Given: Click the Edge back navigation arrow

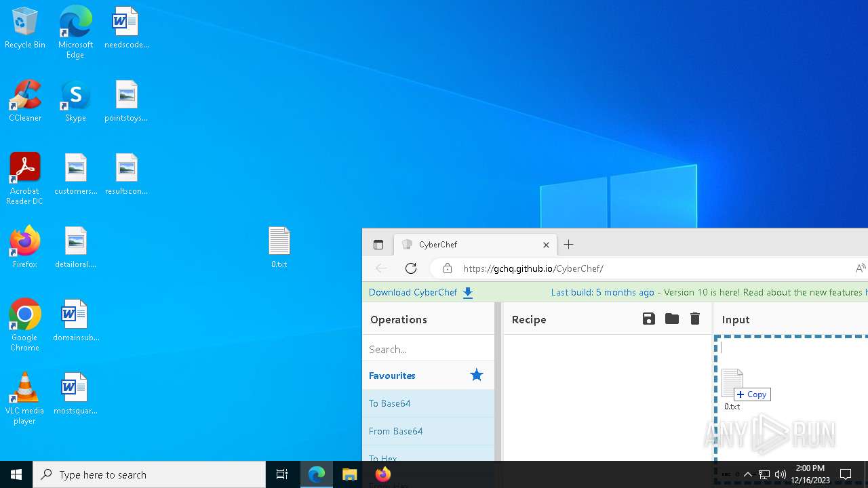Looking at the screenshot, I should [x=381, y=268].
